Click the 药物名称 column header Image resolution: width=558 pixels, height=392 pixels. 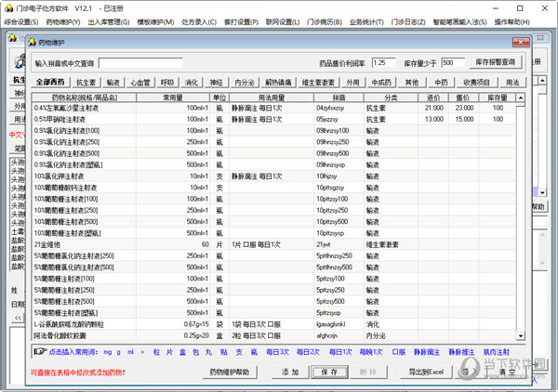click(85, 98)
